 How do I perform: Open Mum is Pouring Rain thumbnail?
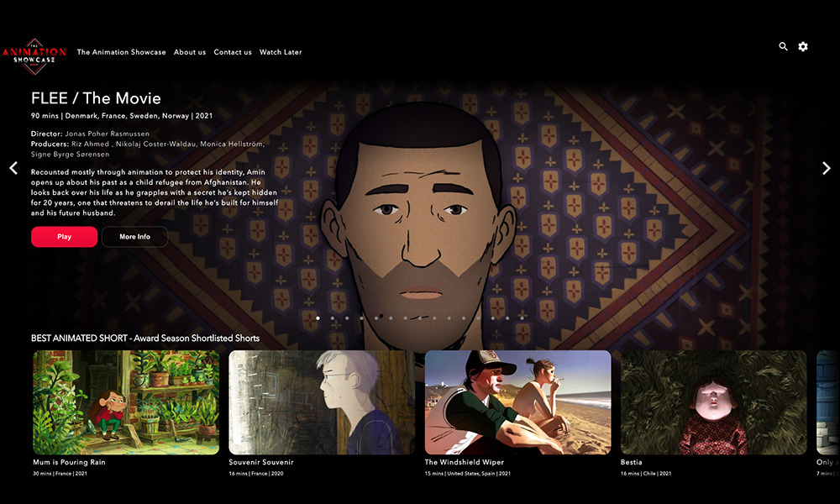(126, 402)
